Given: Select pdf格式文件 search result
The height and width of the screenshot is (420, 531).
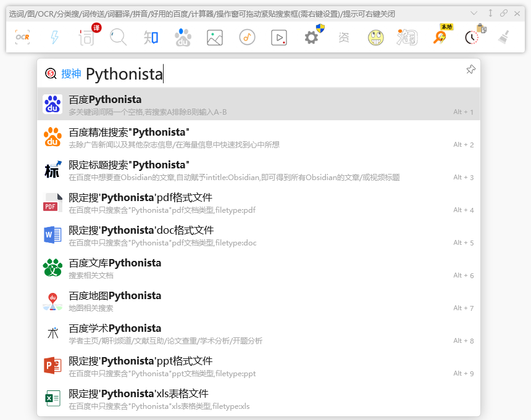Looking at the screenshot, I should click(259, 202).
